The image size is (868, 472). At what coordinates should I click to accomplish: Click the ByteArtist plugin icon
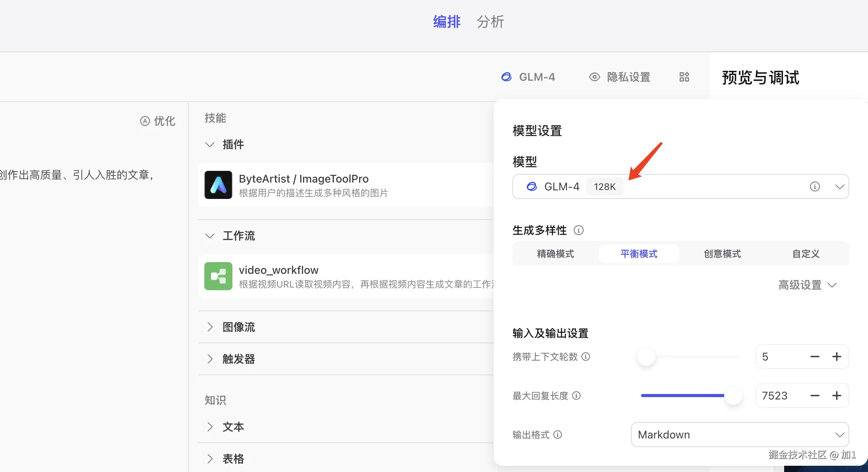(x=218, y=185)
